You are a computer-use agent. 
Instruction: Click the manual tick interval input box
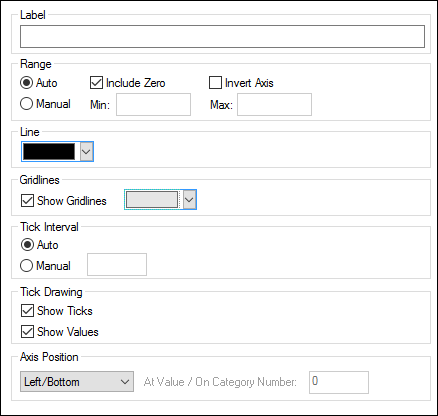click(117, 265)
